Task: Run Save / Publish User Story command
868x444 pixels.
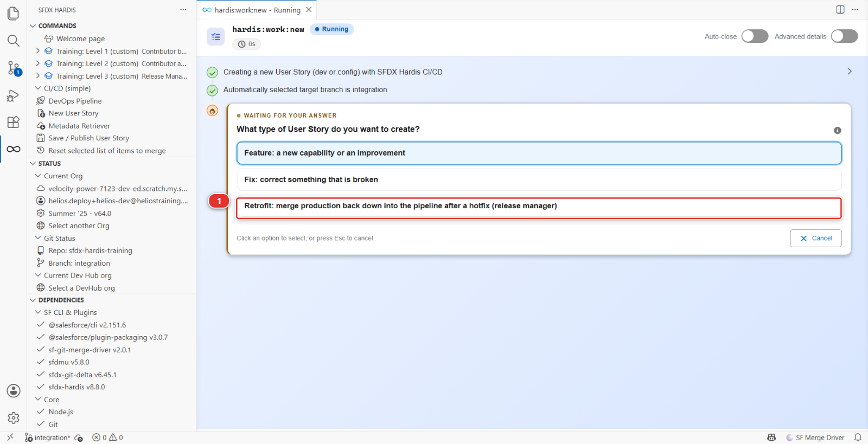Action: click(x=88, y=138)
